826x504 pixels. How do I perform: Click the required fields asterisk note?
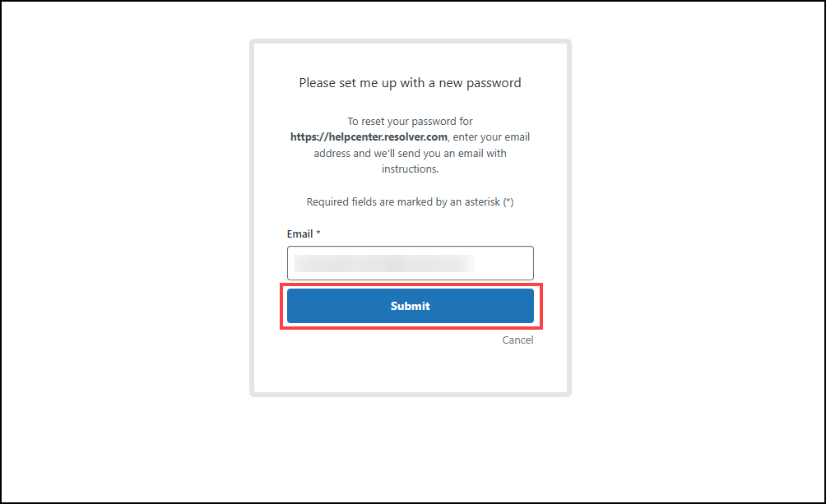410,201
